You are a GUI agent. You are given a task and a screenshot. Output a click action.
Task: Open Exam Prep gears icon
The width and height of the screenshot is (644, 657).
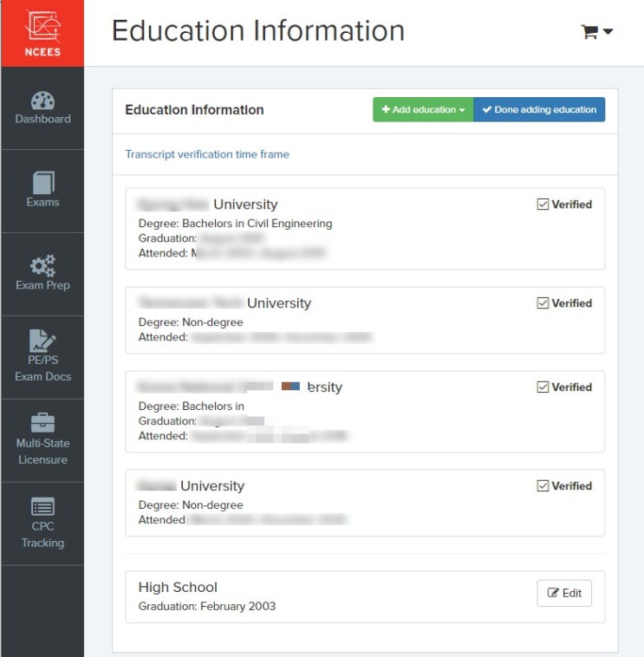click(x=42, y=265)
